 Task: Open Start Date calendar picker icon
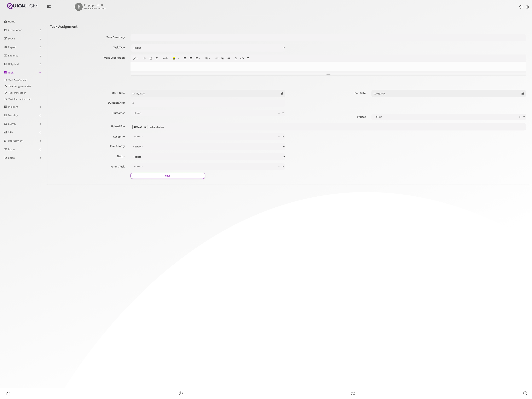[282, 94]
